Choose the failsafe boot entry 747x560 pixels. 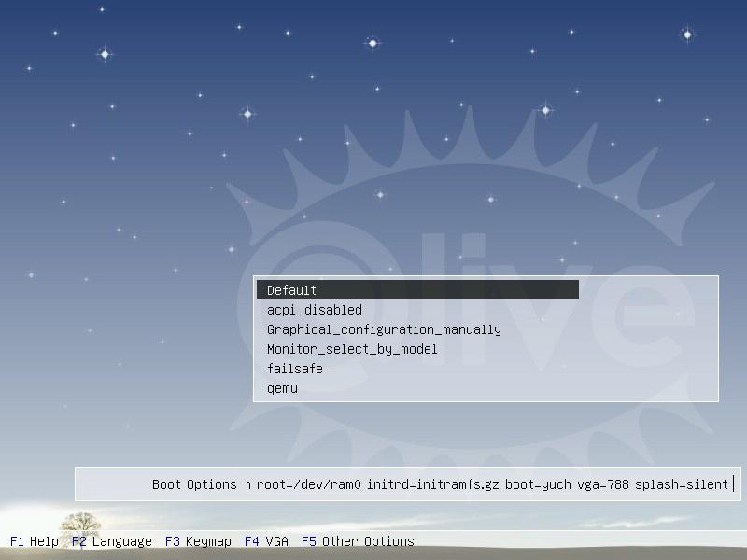tap(295, 369)
